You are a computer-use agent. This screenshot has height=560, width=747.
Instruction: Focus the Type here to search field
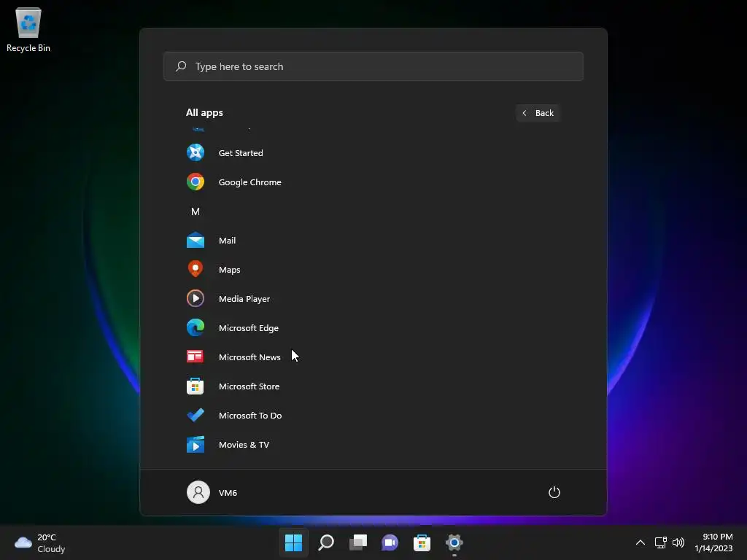click(x=373, y=66)
